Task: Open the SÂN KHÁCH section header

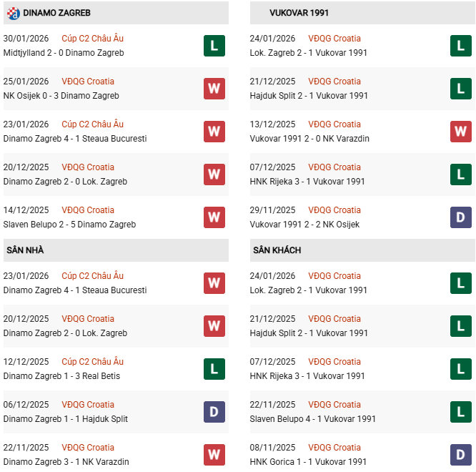Action: coord(277,250)
